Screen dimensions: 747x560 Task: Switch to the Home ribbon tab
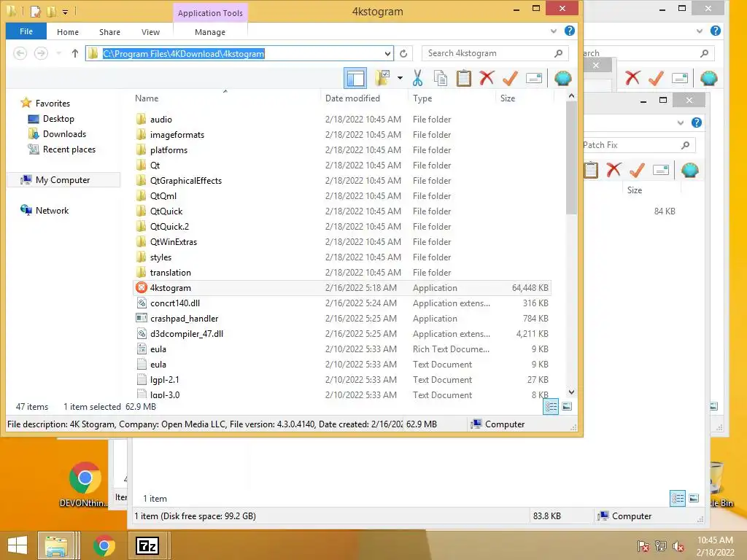tap(68, 32)
